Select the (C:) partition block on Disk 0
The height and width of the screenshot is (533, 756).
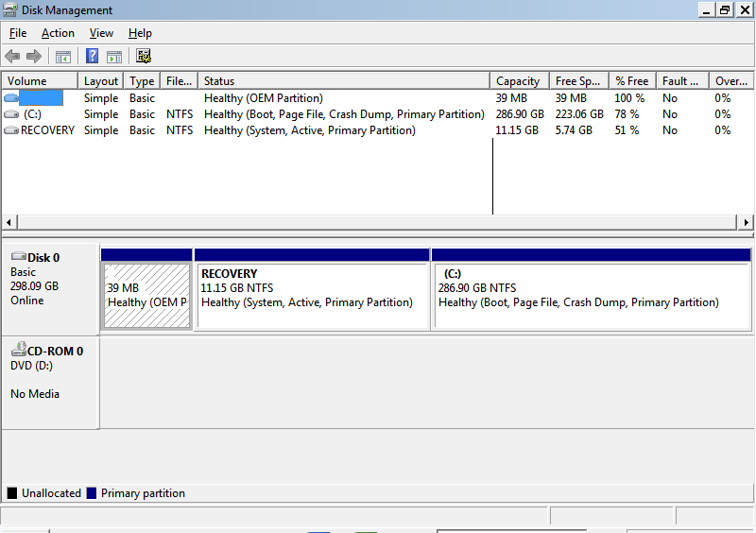tap(592, 289)
